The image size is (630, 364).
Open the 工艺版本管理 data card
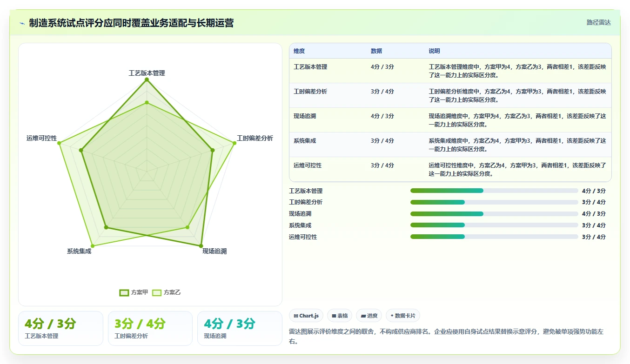60,328
